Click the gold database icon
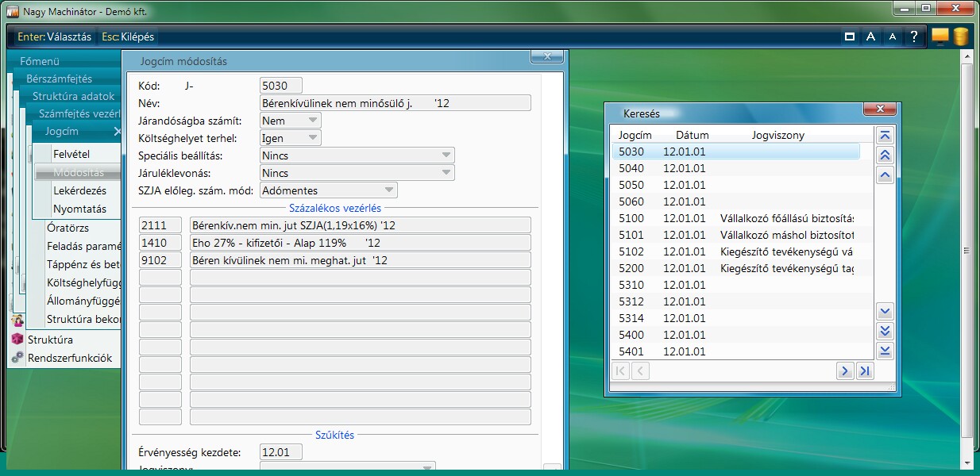Screen dimensions: 980x476 coord(960,36)
